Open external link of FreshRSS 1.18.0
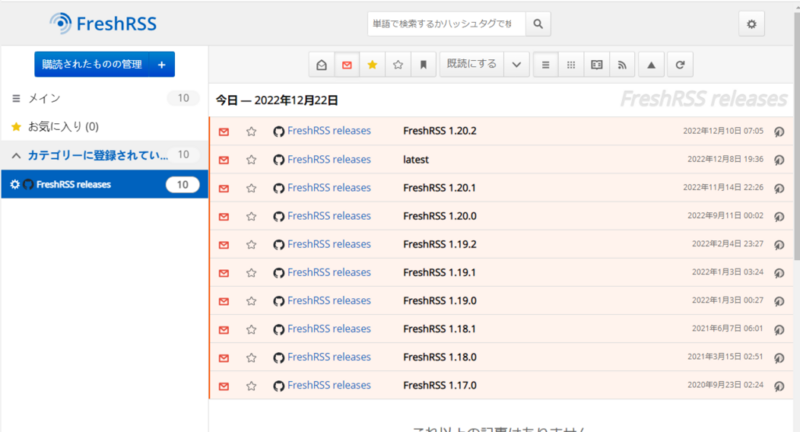800x432 pixels. point(779,358)
